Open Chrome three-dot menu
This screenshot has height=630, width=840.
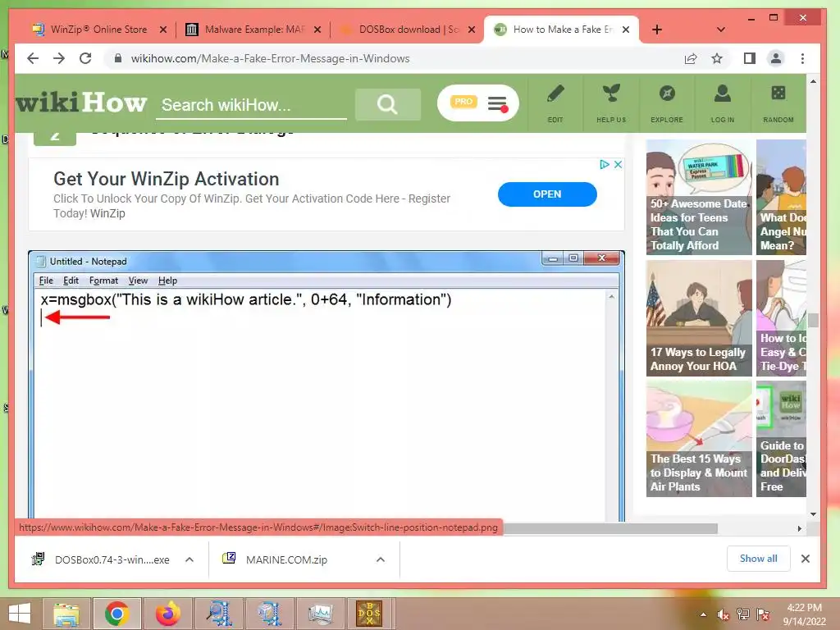(802, 58)
